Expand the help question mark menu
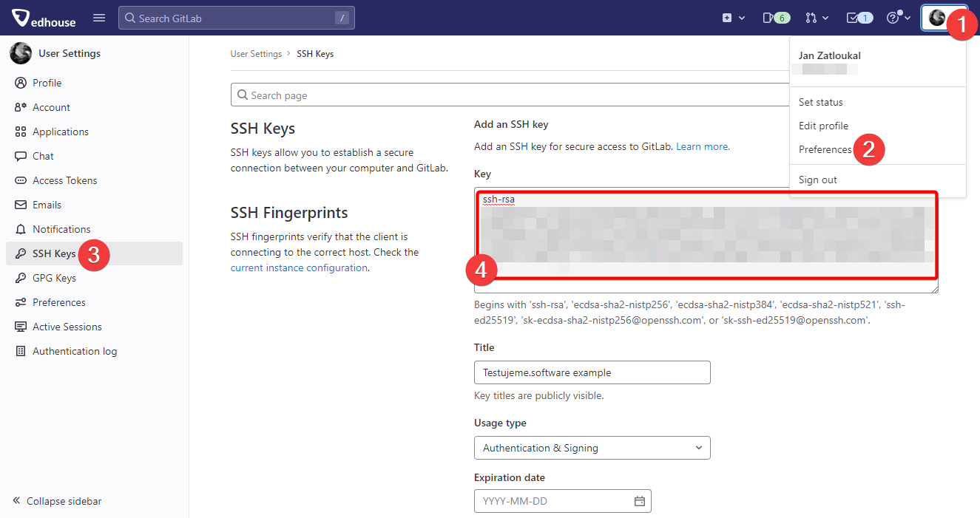 click(x=898, y=18)
